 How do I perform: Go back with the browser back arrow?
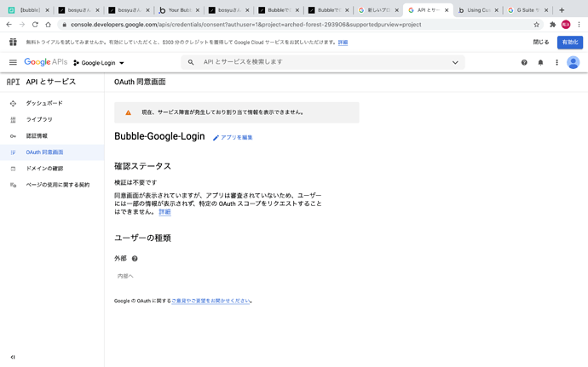tap(9, 25)
